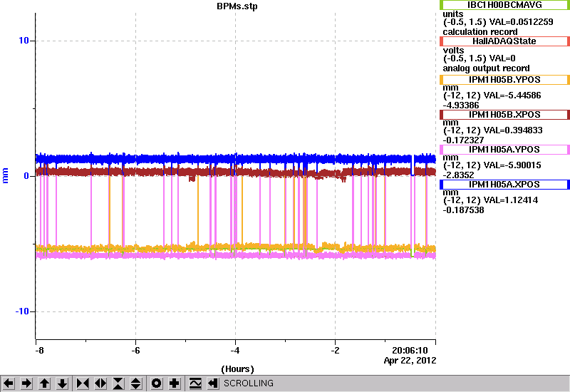Viewport: 570px width, 392px height.
Task: Click the vertical mm y-axis unit label
Action: coord(5,175)
